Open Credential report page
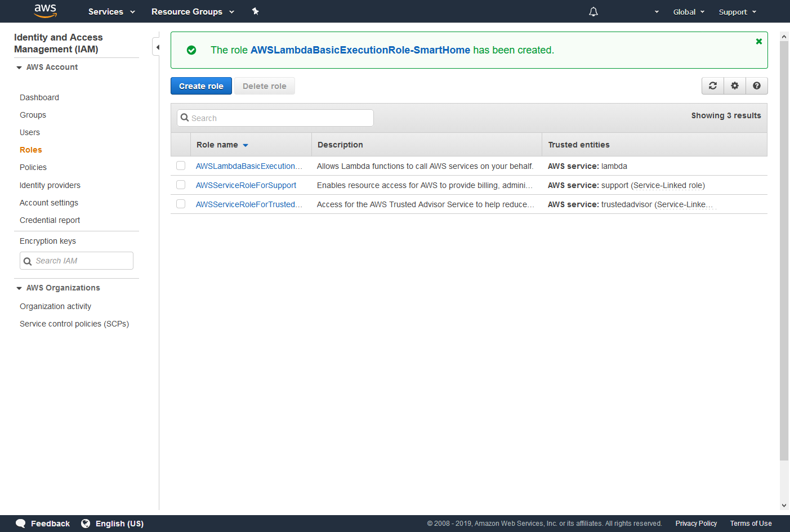The height and width of the screenshot is (532, 790). (50, 220)
